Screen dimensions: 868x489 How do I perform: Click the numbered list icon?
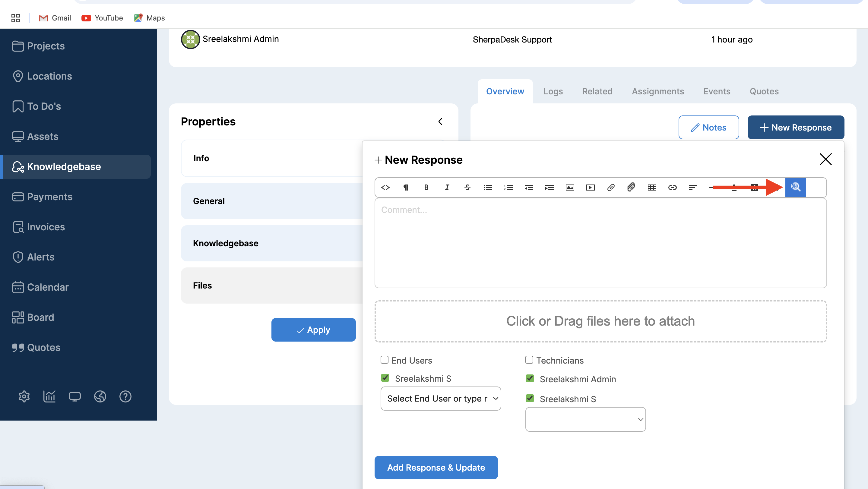coord(508,187)
